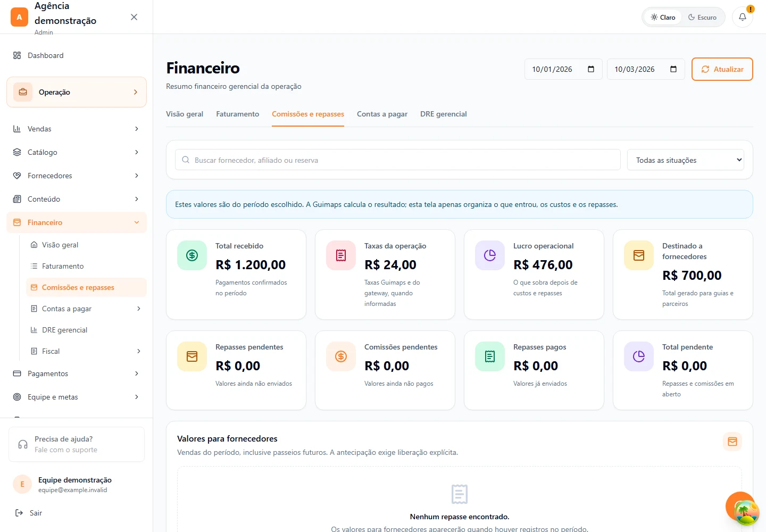Click the Comissões pendentes coin icon
Screen dimensions: 766x532
coord(341,356)
